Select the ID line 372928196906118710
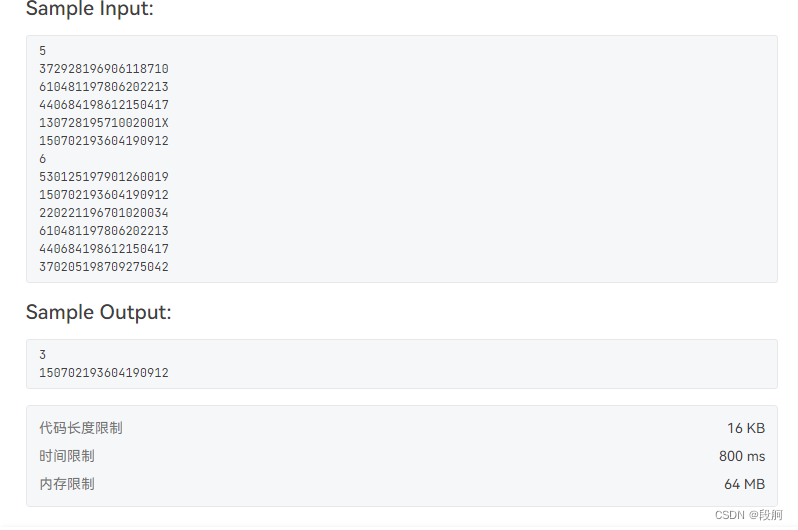 click(x=103, y=69)
